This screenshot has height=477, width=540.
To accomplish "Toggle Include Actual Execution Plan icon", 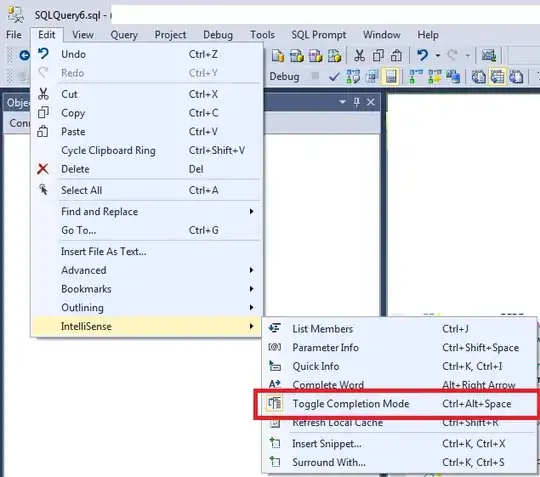I will pos(416,76).
